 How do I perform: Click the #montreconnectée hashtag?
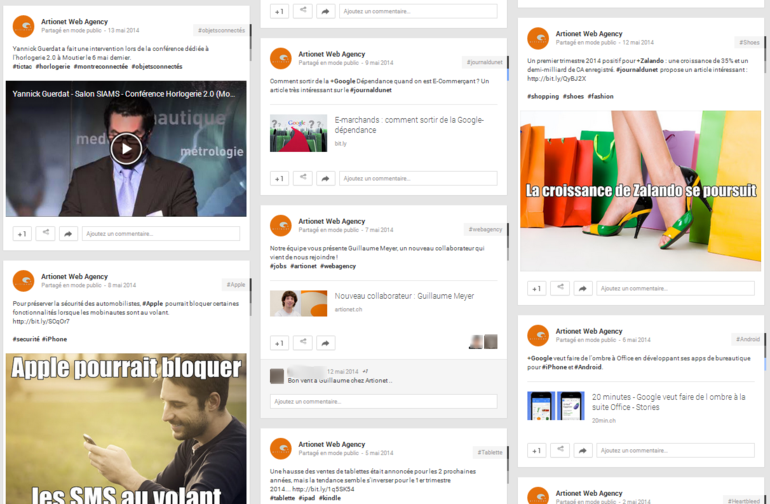click(101, 66)
